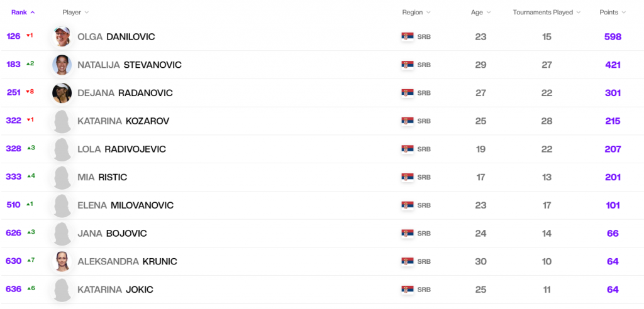
Task: Click Aleksandra Krunic's profile picture
Action: (x=62, y=261)
